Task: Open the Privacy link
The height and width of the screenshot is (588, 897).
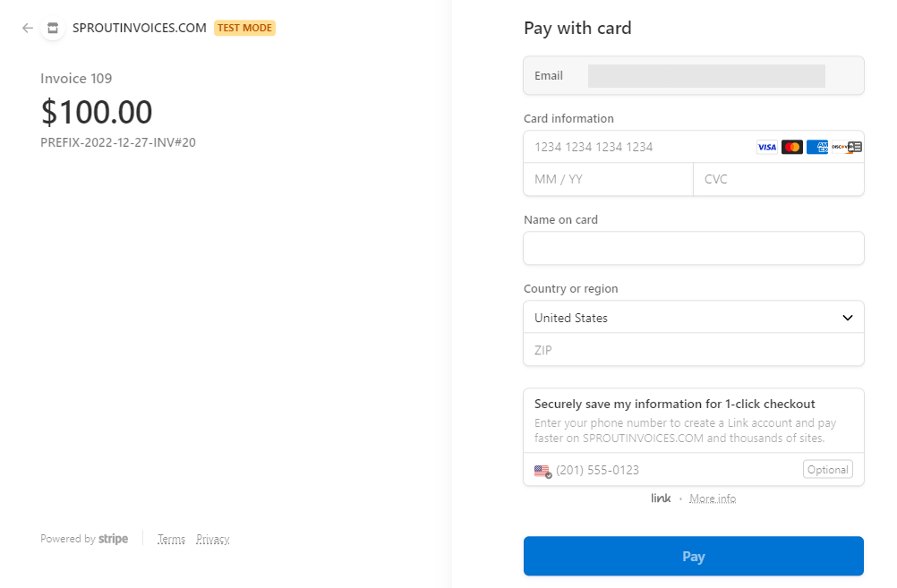Action: click(212, 539)
